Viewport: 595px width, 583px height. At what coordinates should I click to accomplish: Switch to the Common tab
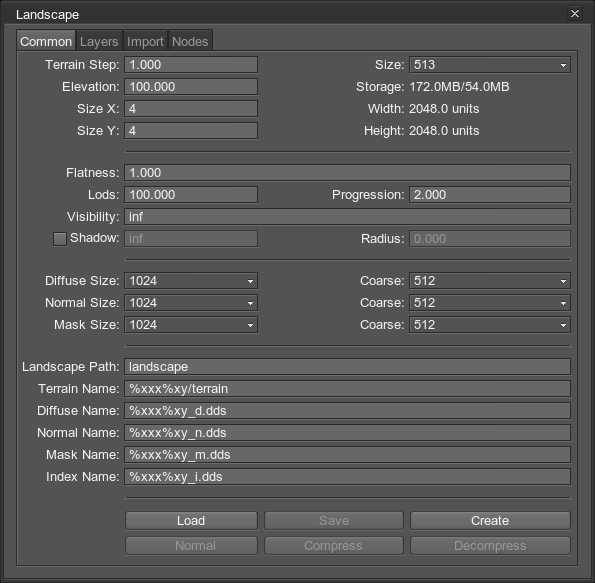click(x=46, y=41)
